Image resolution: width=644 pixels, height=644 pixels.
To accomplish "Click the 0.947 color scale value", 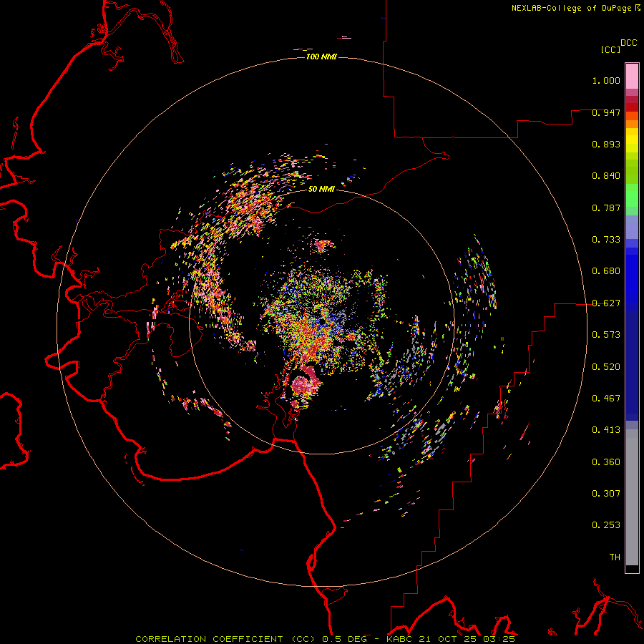I will click(606, 112).
